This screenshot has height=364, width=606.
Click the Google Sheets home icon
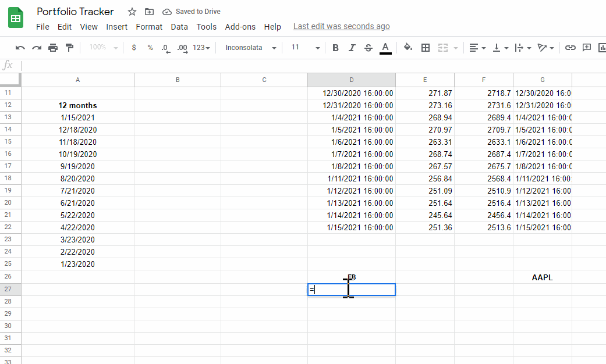16,18
